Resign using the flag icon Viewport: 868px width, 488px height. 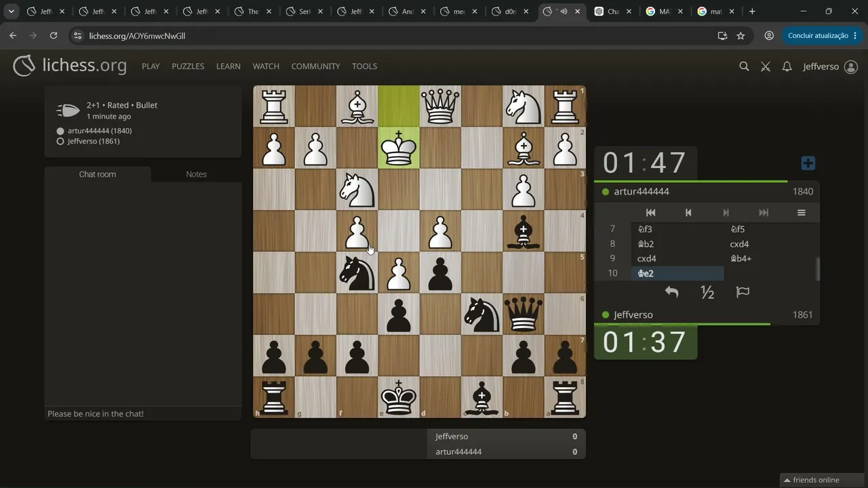click(x=743, y=292)
